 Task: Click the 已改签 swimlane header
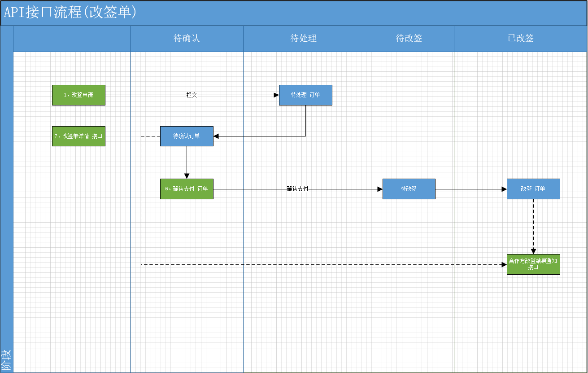520,39
